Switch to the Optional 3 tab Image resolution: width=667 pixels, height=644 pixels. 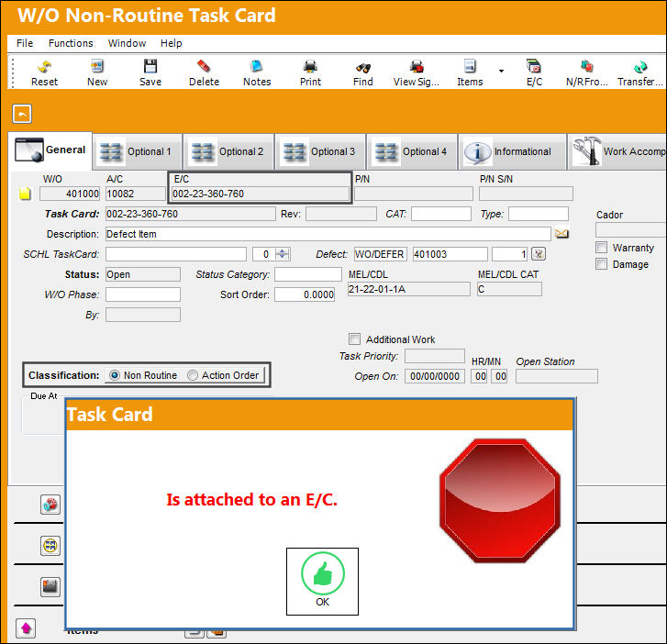click(x=320, y=152)
